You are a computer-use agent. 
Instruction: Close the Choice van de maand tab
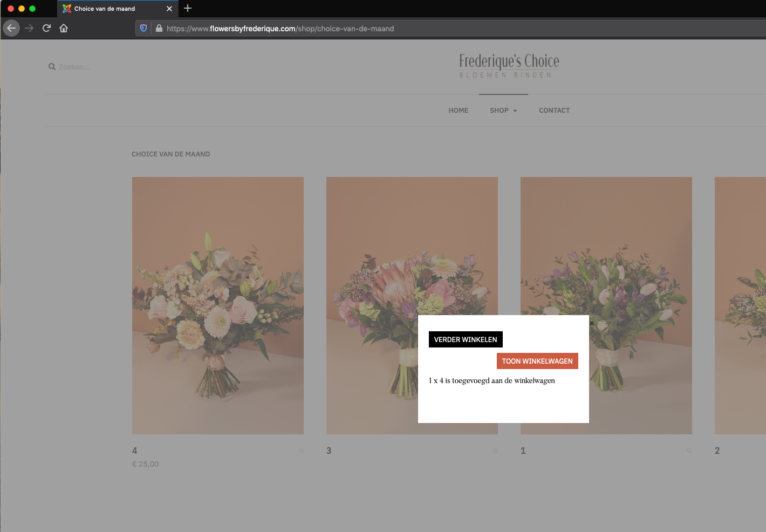click(x=169, y=9)
